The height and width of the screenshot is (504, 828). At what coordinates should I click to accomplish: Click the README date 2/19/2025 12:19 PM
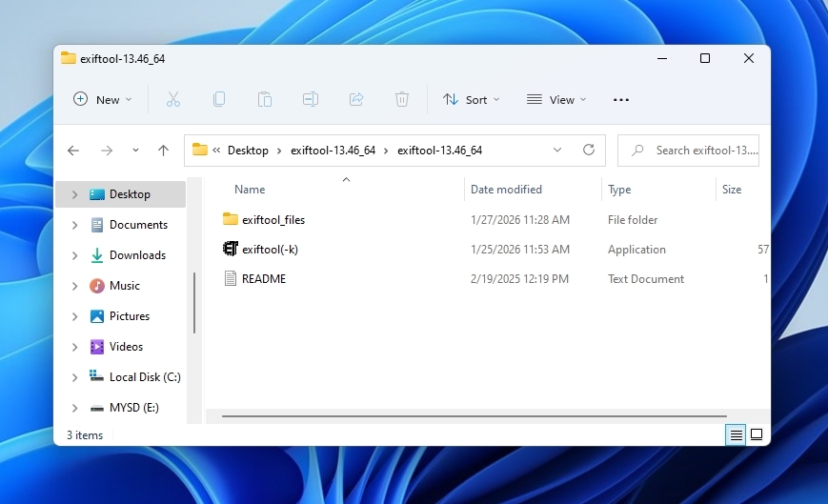pos(519,279)
